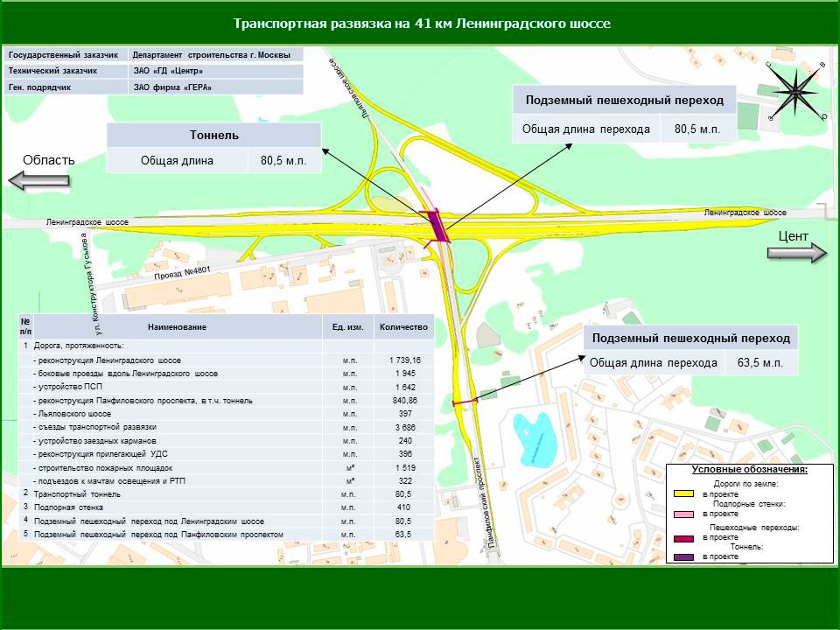Viewport: 840px width, 630px height.
Task: Click the съезды транспортной развязки row
Action: click(x=226, y=427)
